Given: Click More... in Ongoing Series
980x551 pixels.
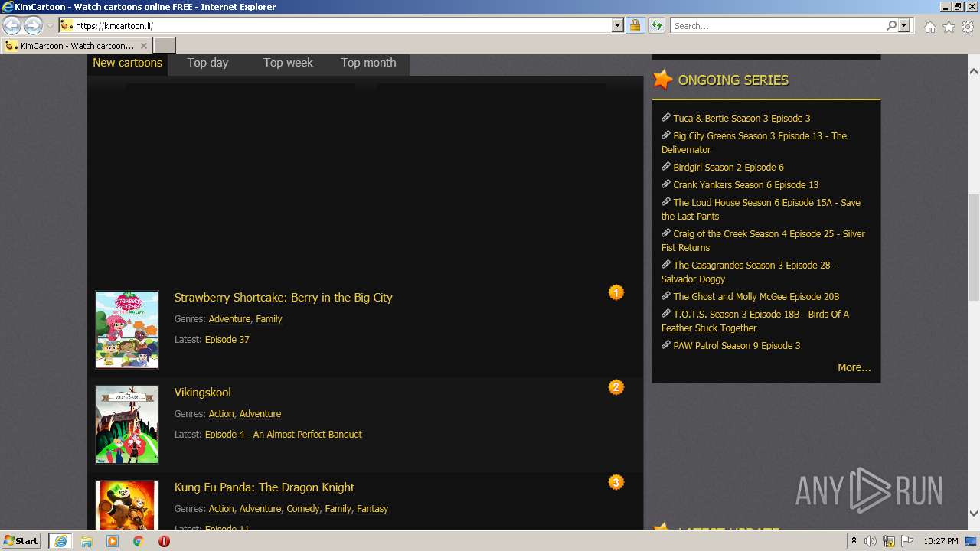Looking at the screenshot, I should pyautogui.click(x=854, y=367).
